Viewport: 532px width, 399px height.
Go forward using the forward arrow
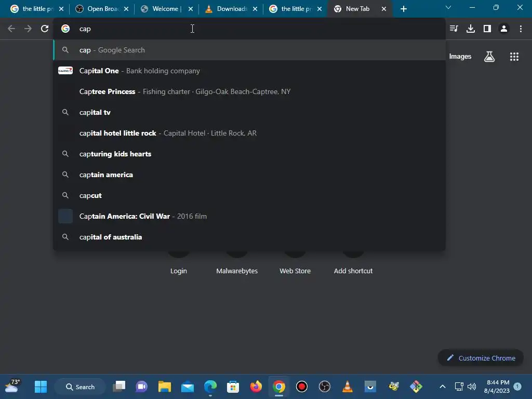(x=28, y=29)
